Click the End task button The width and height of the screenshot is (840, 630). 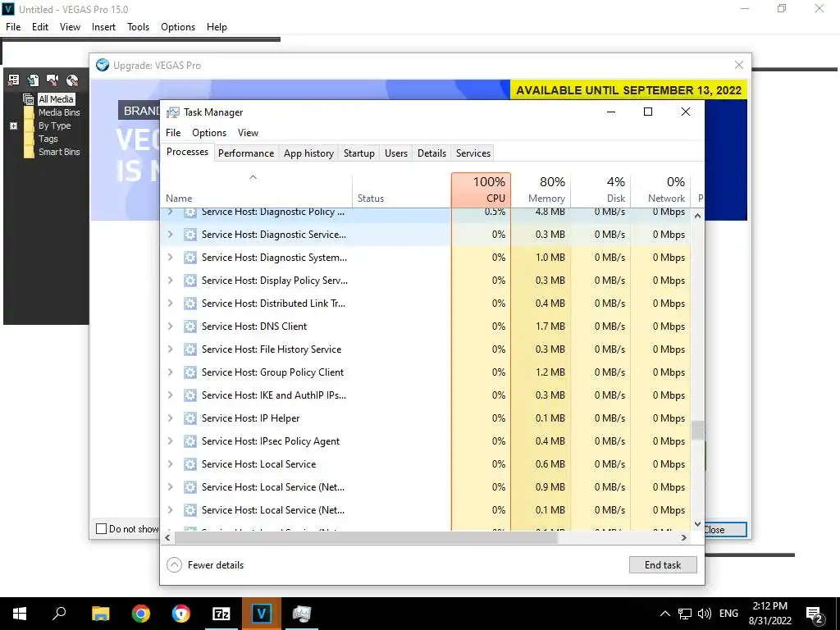[663, 564]
